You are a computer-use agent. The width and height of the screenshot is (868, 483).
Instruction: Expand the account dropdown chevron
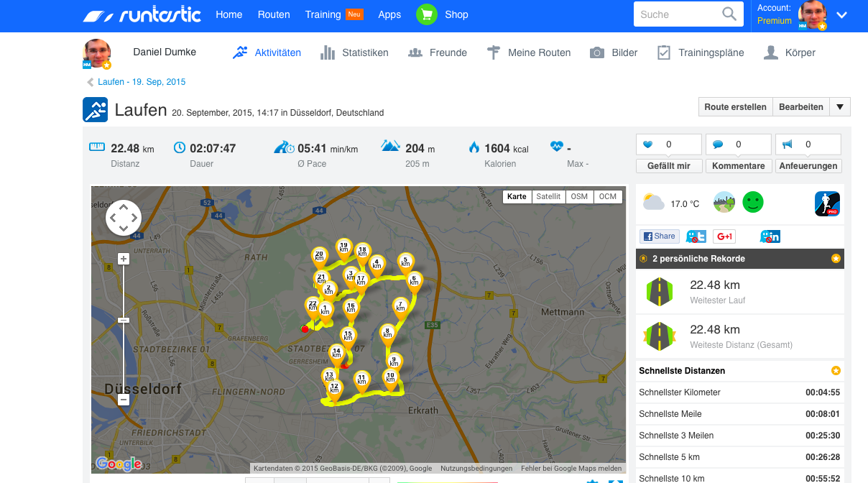pos(842,15)
